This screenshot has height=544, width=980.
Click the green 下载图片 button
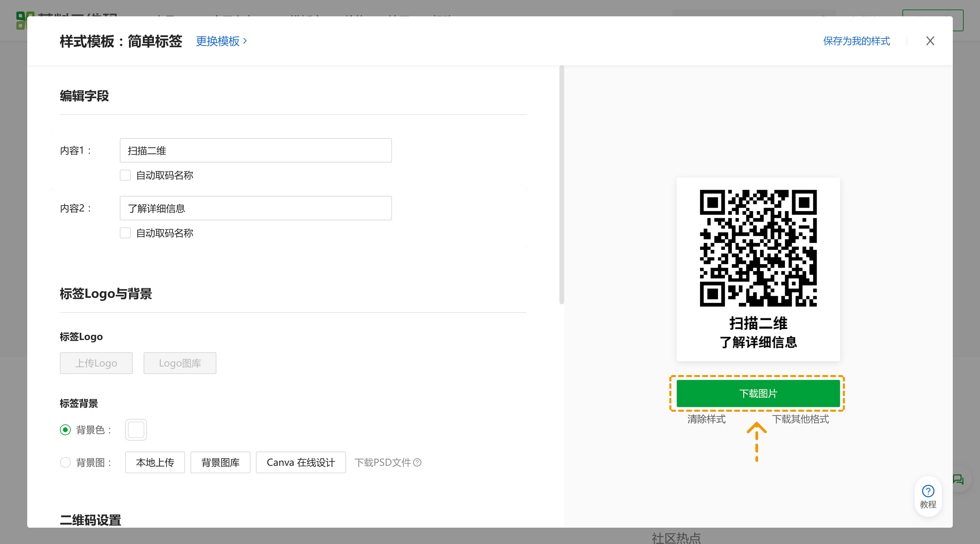(758, 393)
